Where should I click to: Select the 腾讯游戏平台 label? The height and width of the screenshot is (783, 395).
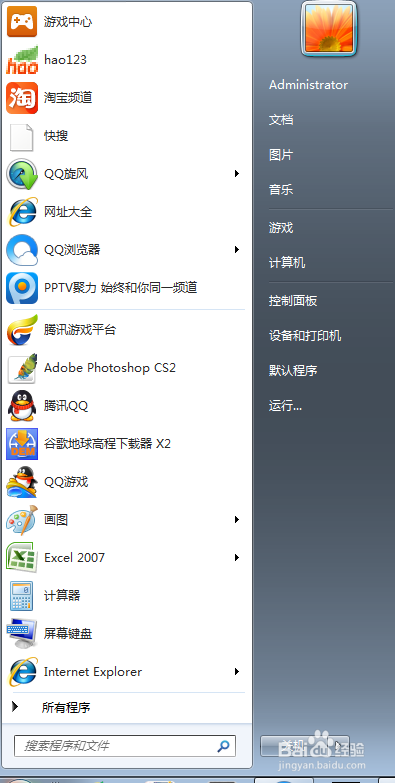coord(80,330)
